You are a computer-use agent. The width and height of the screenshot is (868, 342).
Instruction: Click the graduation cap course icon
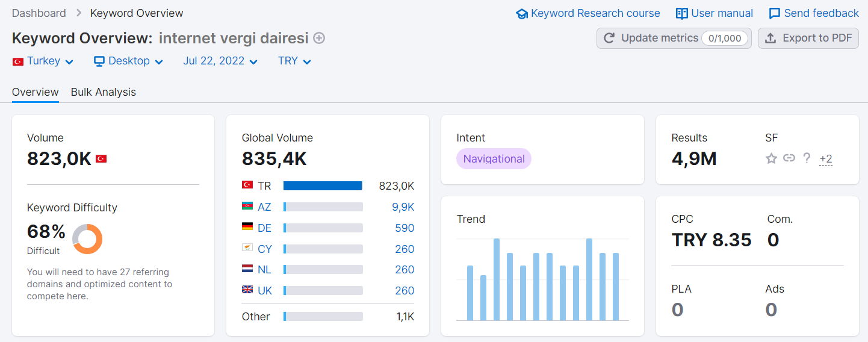(522, 14)
